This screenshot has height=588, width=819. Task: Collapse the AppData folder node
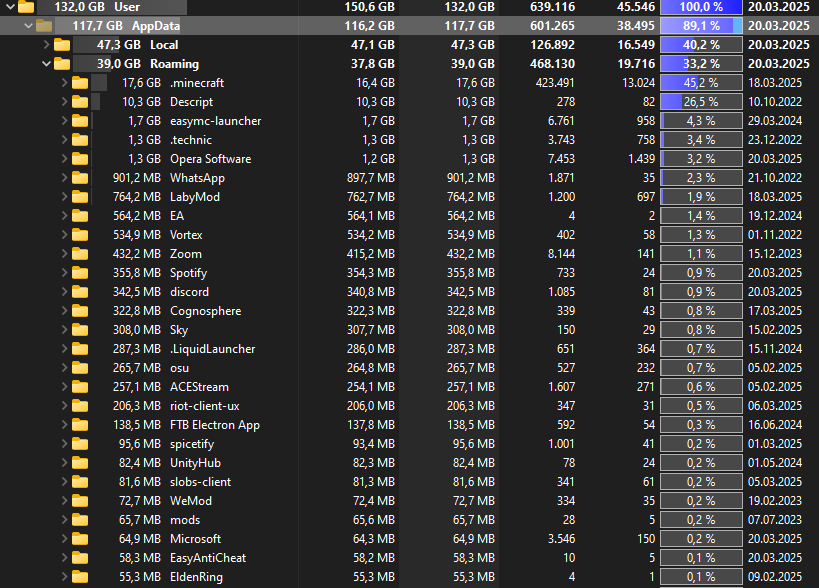[28, 26]
